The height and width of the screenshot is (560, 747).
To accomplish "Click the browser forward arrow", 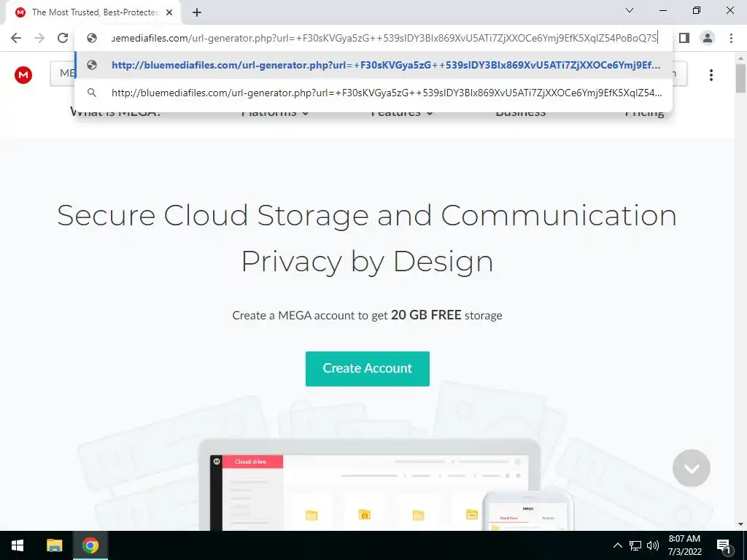I will click(x=39, y=38).
